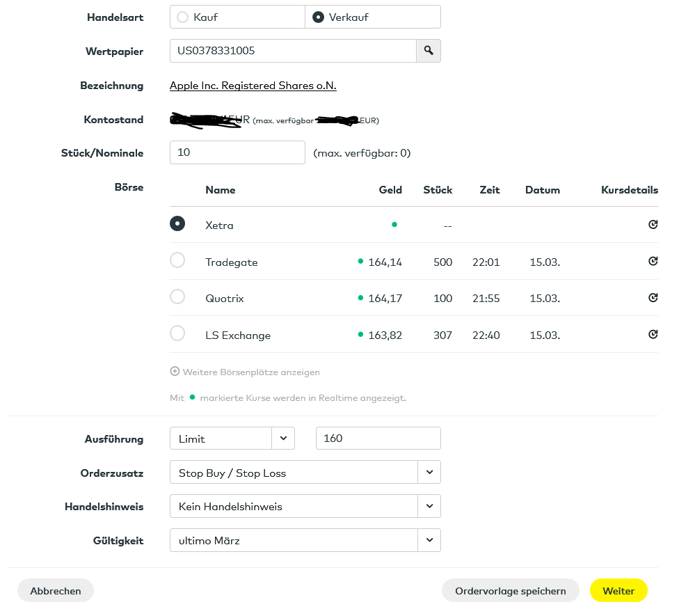Open the Handelshinweis dropdown

pos(429,506)
